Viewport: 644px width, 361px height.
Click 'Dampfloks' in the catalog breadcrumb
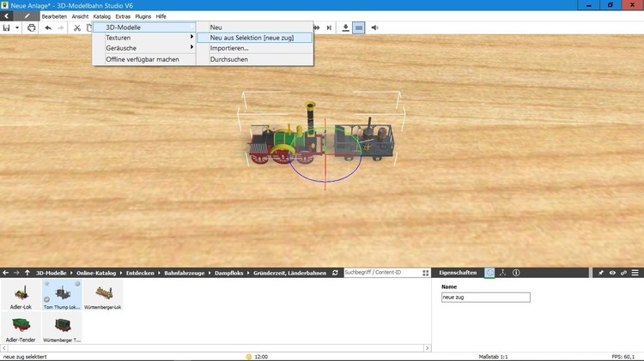pos(229,273)
